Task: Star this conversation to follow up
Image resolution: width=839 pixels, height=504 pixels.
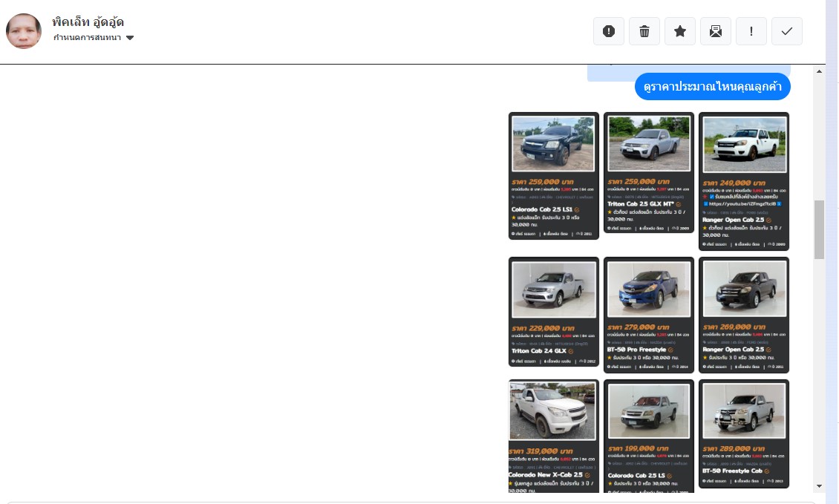Action: pyautogui.click(x=680, y=31)
